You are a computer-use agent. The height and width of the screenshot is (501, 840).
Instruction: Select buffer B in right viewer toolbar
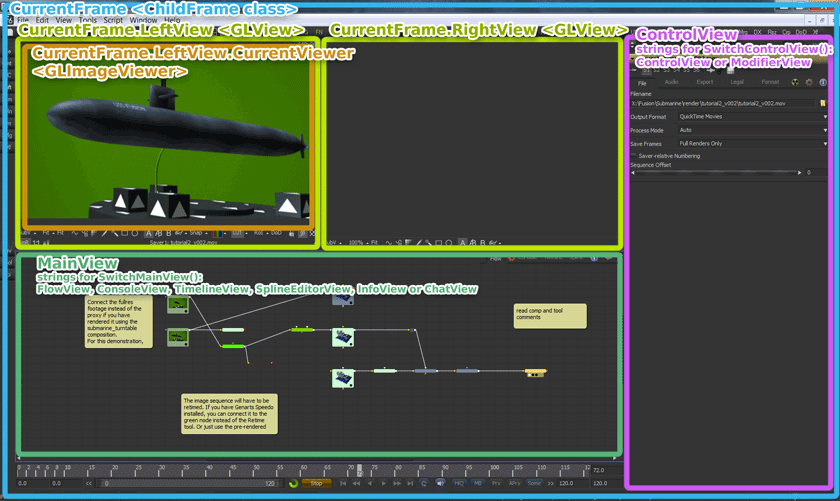[483, 243]
